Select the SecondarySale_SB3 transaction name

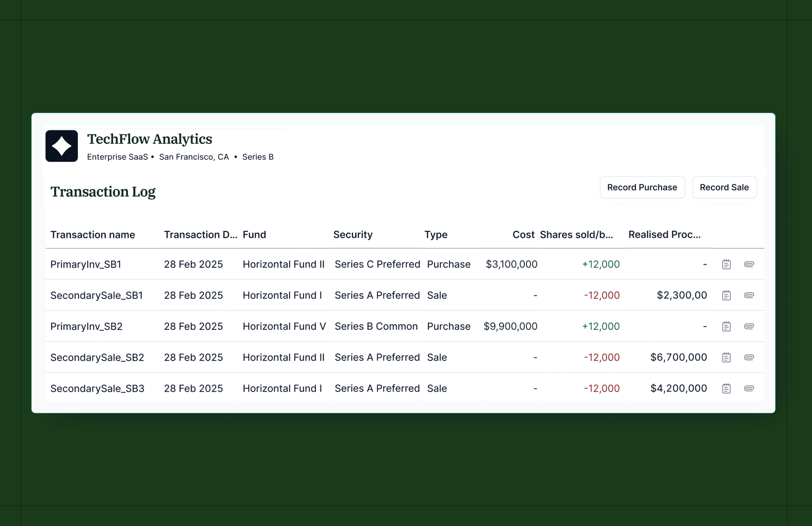[97, 388]
